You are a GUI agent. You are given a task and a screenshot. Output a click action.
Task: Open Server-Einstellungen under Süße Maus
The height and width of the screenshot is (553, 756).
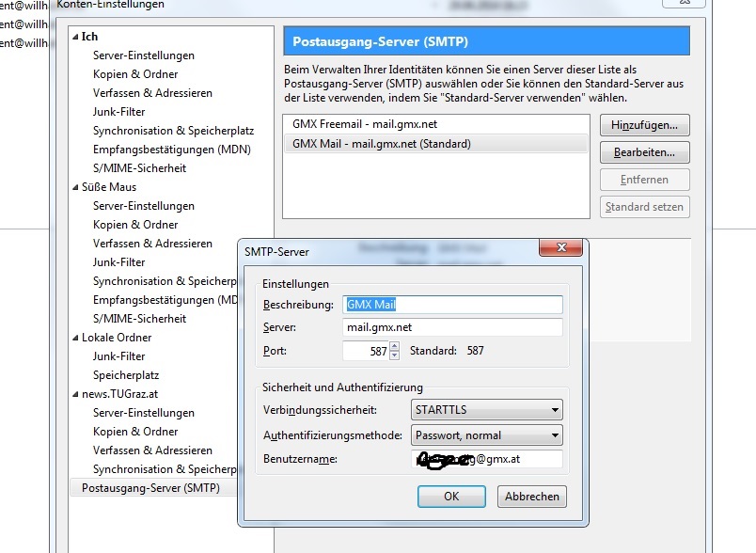pos(144,206)
